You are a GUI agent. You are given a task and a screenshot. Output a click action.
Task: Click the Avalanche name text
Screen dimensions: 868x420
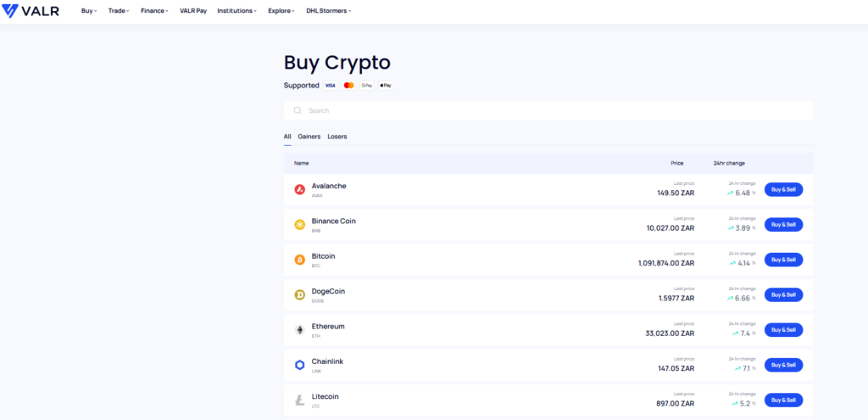click(329, 186)
